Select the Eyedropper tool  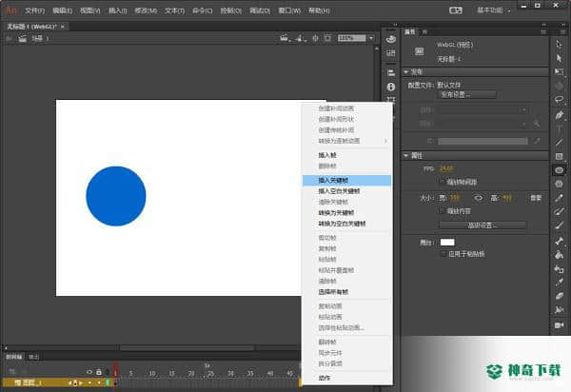coord(559,283)
